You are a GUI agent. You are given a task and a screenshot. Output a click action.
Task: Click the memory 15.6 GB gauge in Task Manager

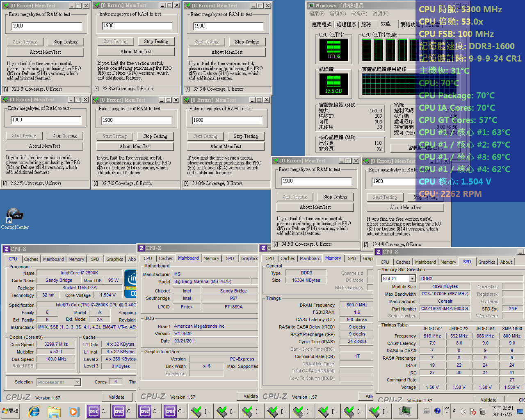[x=333, y=84]
